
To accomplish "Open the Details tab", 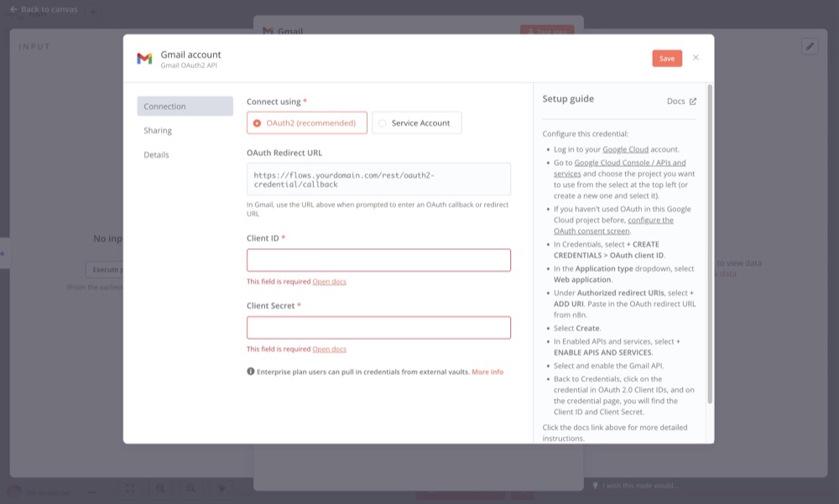I will tap(156, 154).
